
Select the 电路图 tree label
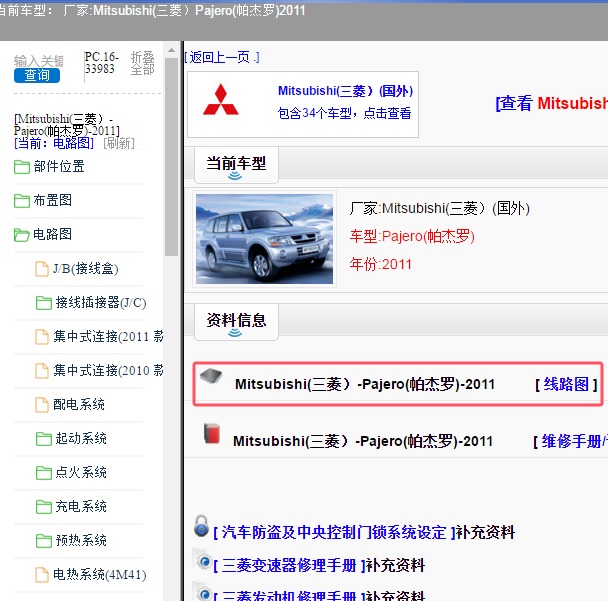click(52, 234)
